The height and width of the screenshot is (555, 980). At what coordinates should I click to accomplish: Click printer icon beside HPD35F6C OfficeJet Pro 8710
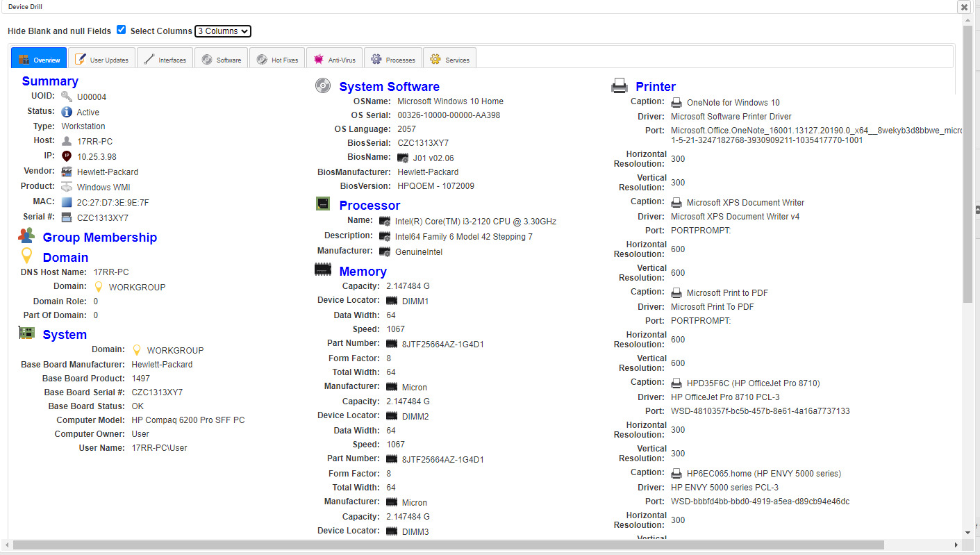pyautogui.click(x=676, y=383)
